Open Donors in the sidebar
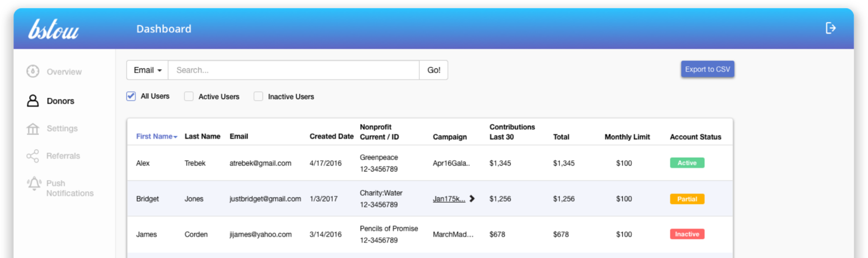 coord(61,101)
